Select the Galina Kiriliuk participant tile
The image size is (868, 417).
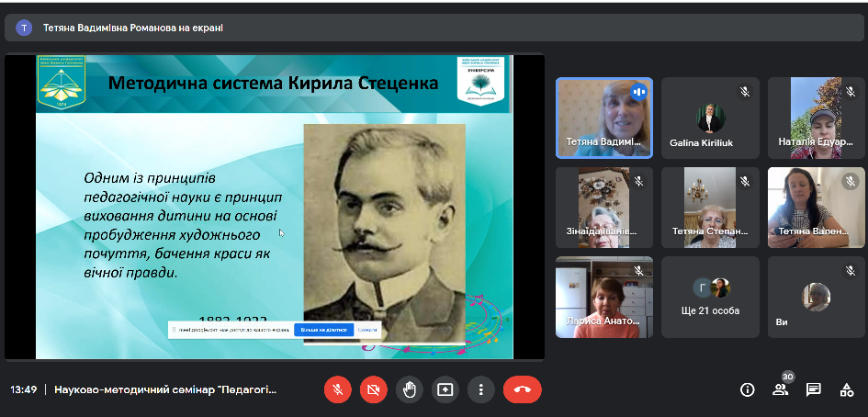point(710,118)
